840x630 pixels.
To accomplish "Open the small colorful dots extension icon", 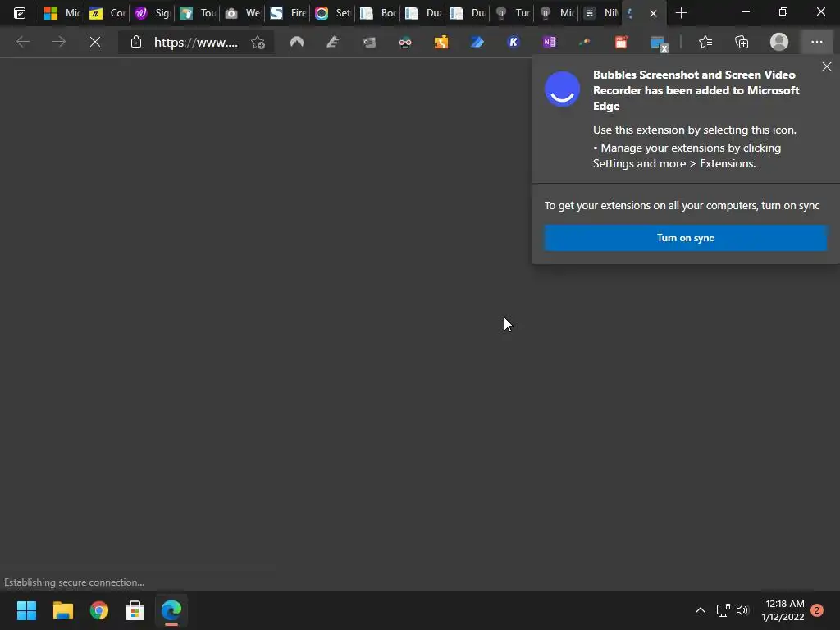I will click(x=585, y=42).
